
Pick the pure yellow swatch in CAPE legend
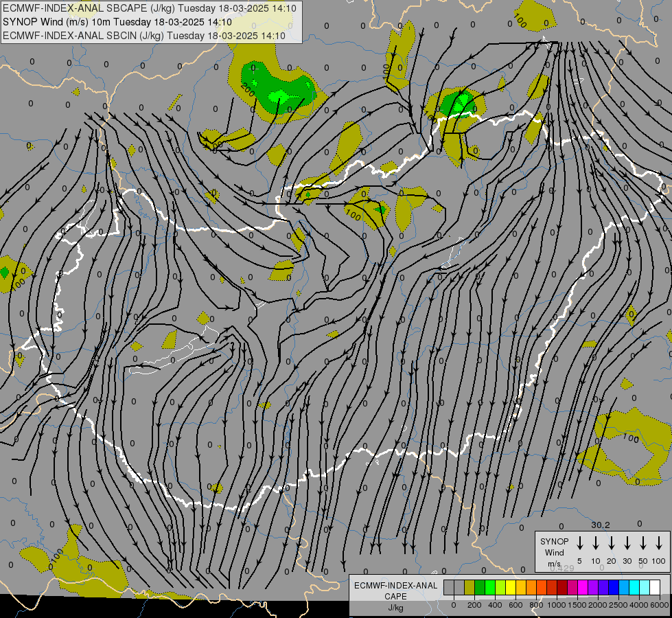pos(511,587)
